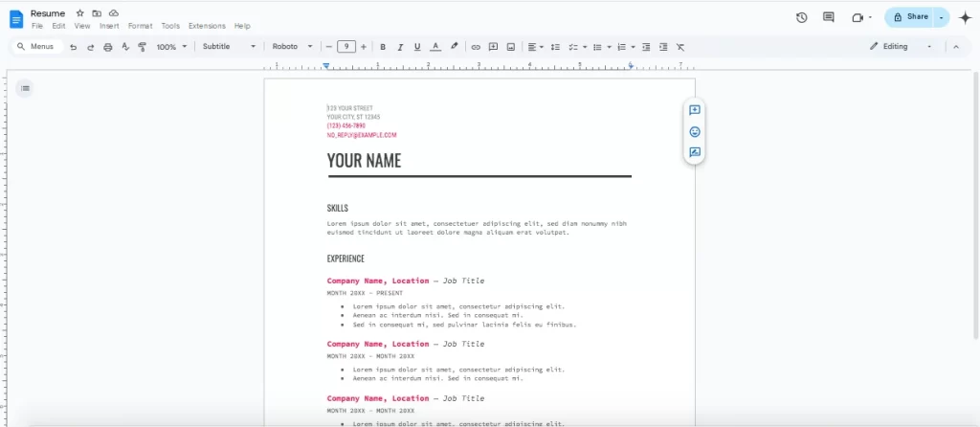Activate the paint format tool

pos(142,47)
